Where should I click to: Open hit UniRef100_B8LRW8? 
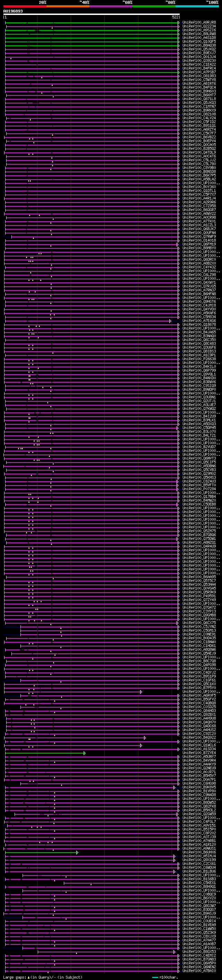[x=199, y=34]
